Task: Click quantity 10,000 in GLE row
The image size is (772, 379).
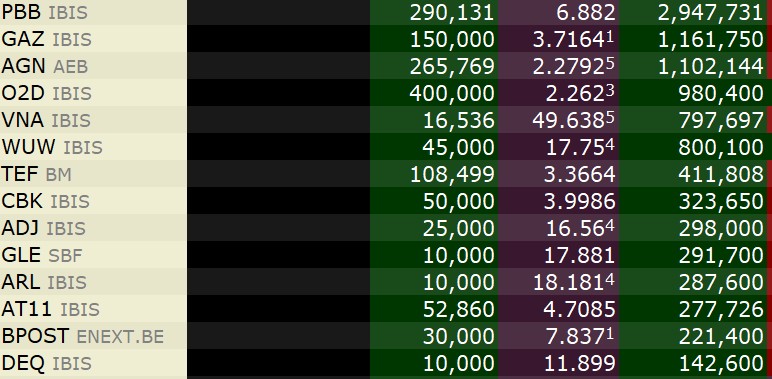Action: click(458, 256)
